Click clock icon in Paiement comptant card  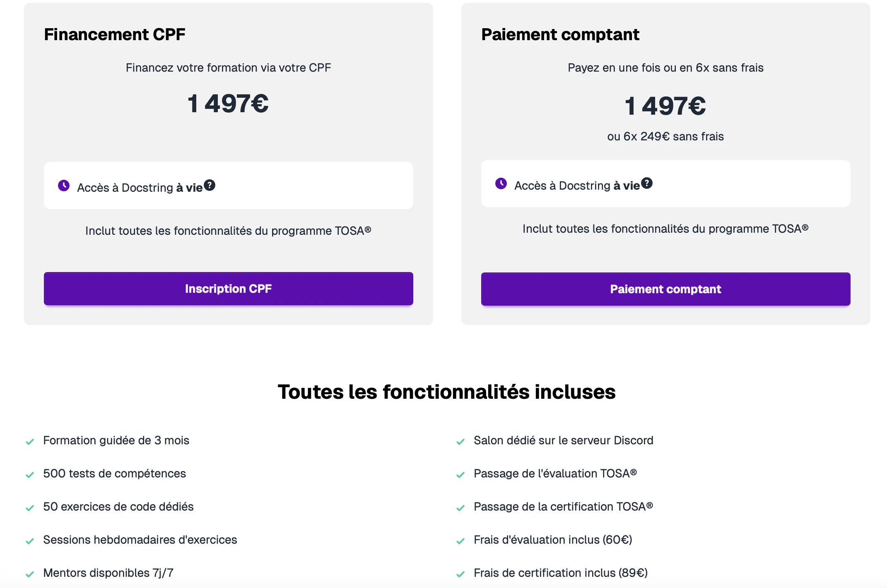click(501, 183)
